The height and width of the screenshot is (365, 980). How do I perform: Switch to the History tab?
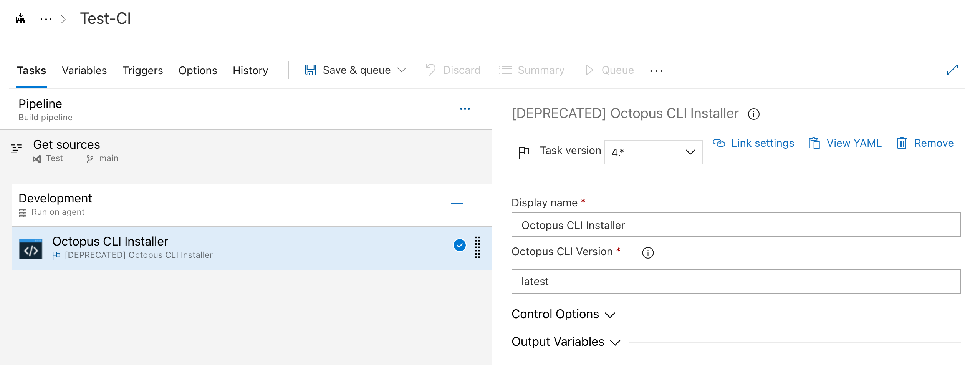(250, 70)
